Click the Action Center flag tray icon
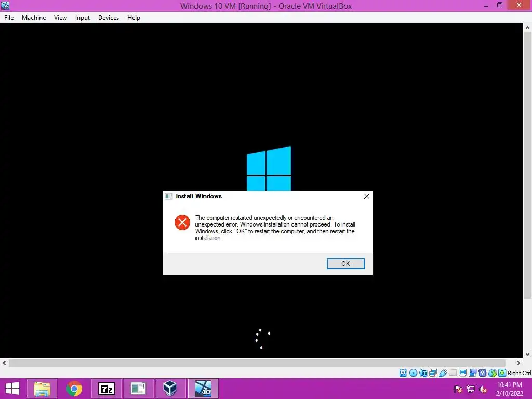This screenshot has height=399, width=532. [458, 389]
